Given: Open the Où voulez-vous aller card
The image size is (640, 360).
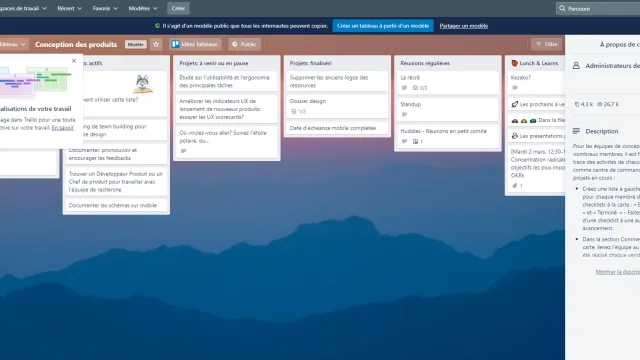Looking at the screenshot, I should pyautogui.click(x=227, y=142).
